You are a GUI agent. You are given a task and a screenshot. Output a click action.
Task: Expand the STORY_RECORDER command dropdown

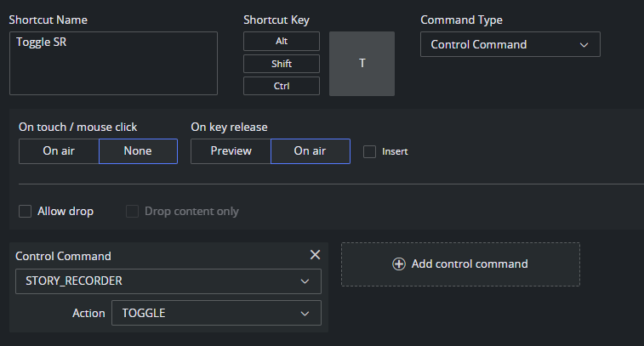[x=168, y=281]
